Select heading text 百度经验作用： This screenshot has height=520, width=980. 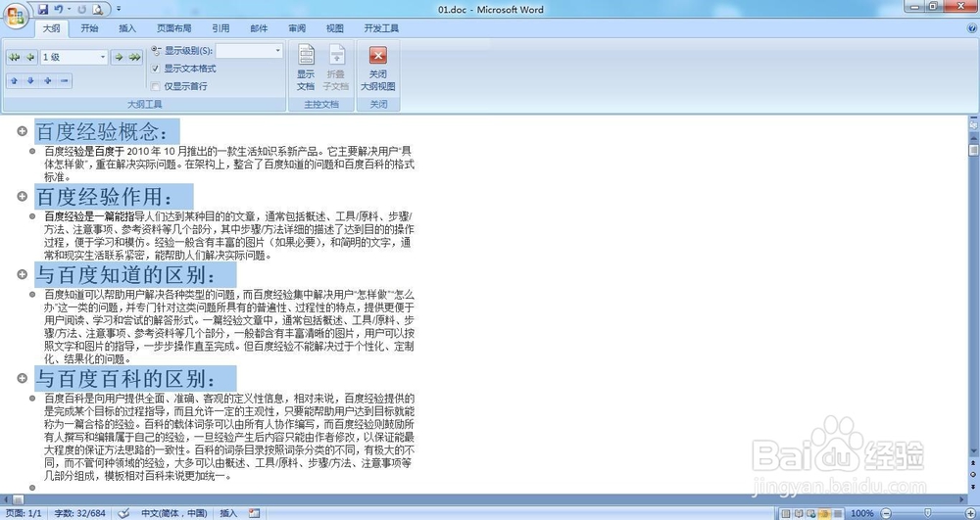(105, 197)
